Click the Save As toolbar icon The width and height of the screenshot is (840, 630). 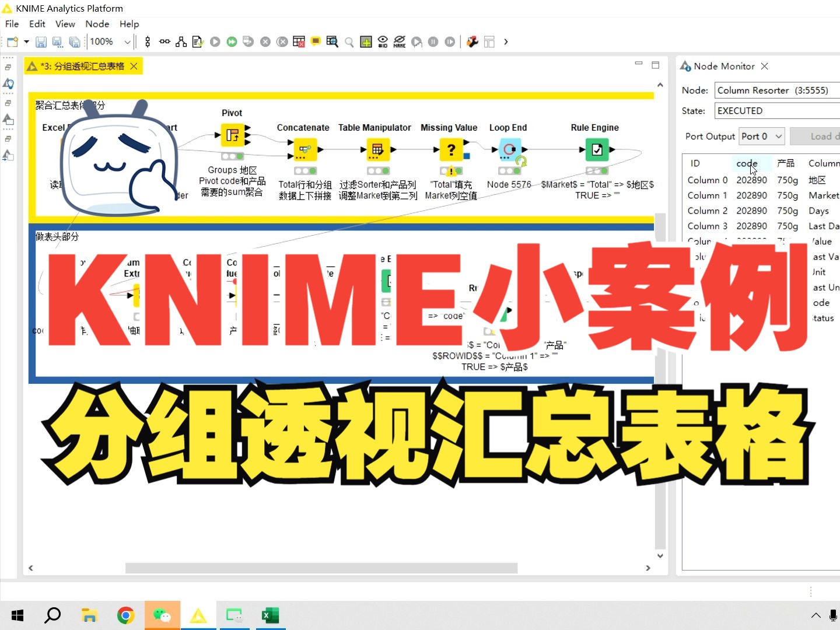(x=57, y=42)
